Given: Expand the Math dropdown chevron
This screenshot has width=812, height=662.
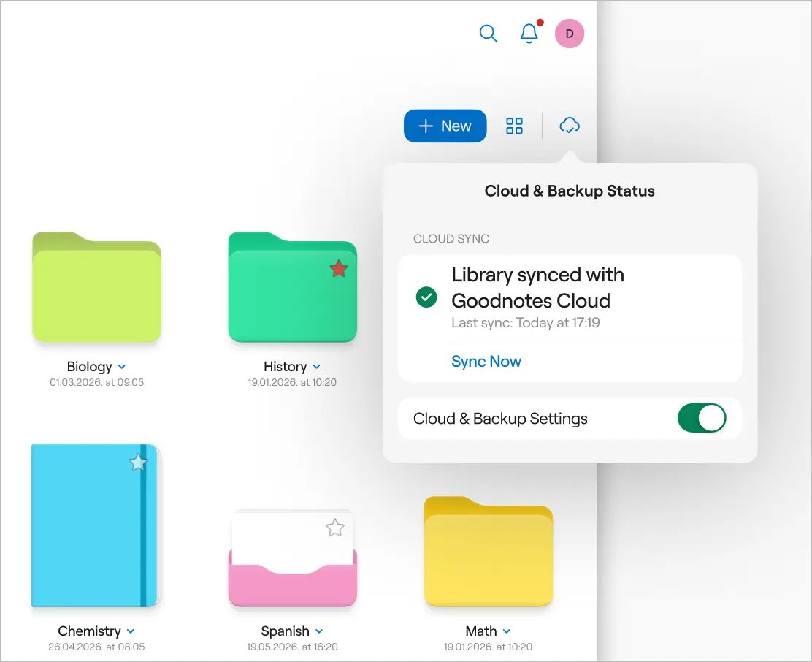Looking at the screenshot, I should pos(507,631).
